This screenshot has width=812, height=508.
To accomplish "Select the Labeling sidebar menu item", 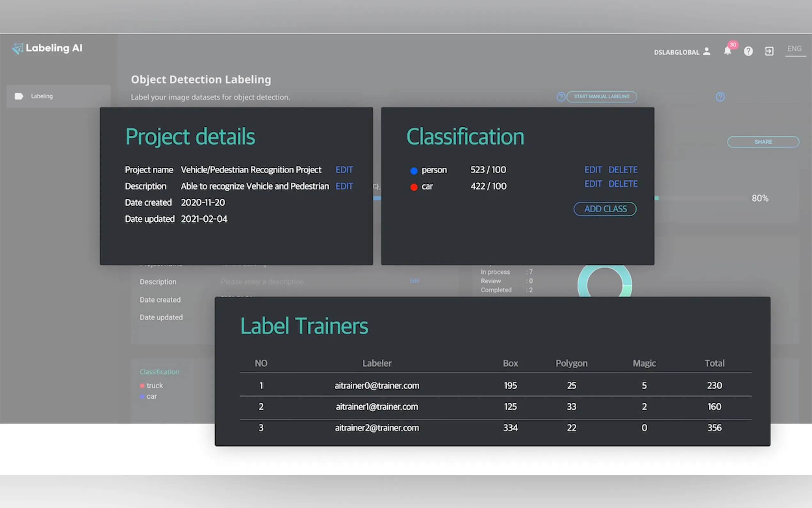I will [x=42, y=96].
